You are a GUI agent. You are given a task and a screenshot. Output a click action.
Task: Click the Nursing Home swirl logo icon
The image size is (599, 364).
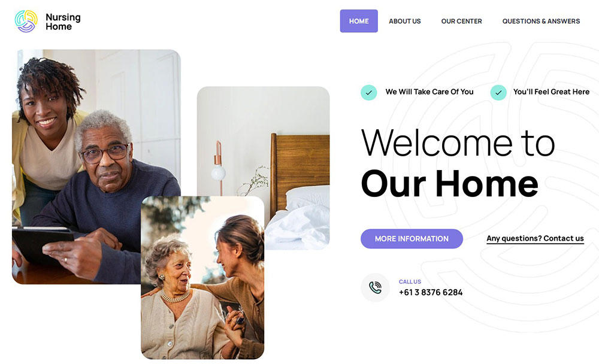point(26,22)
